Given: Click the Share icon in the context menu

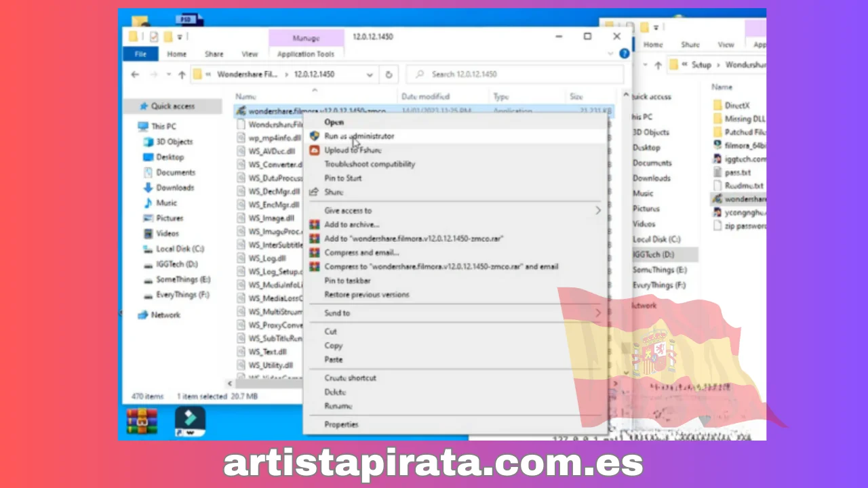Looking at the screenshot, I should (314, 192).
